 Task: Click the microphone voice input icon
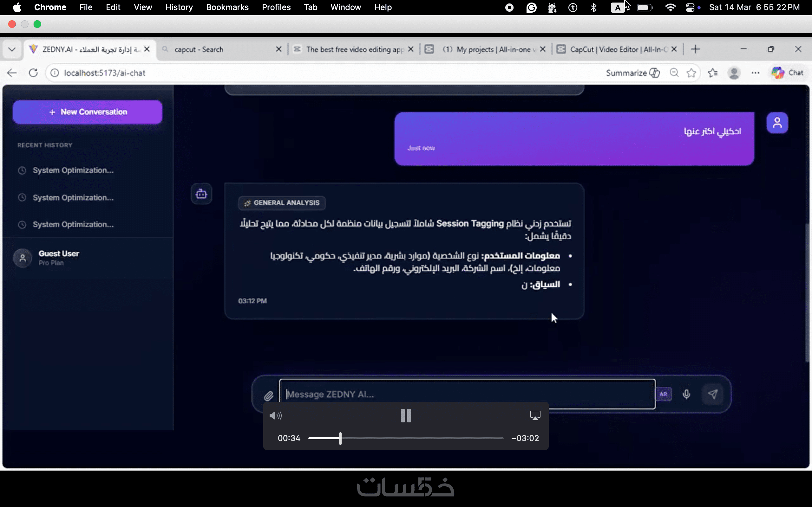point(686,394)
